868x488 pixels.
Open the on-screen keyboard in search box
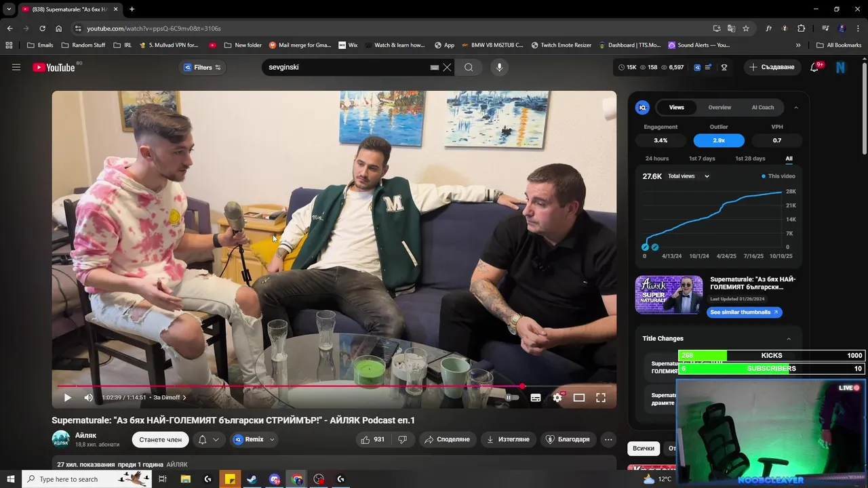click(435, 67)
